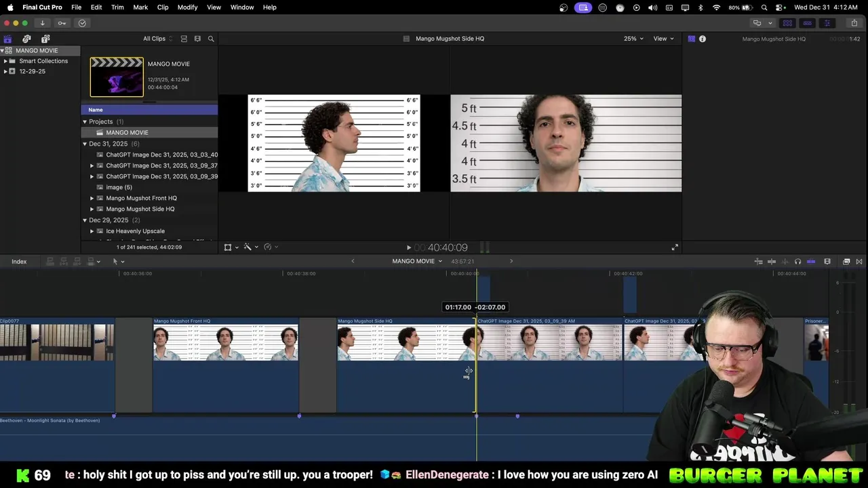
Task: Insert clip into storyline icon
Action: pyautogui.click(x=63, y=262)
